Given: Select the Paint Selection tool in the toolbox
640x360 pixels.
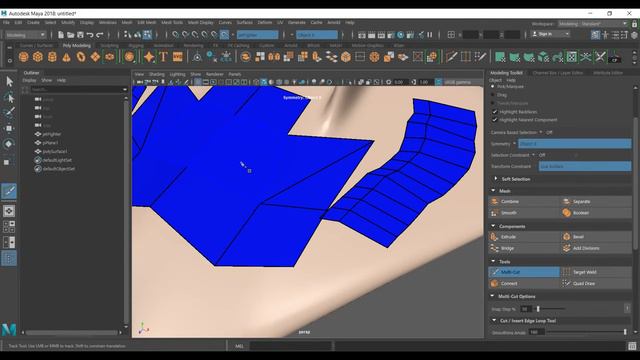Looking at the screenshot, I should tap(9, 113).
